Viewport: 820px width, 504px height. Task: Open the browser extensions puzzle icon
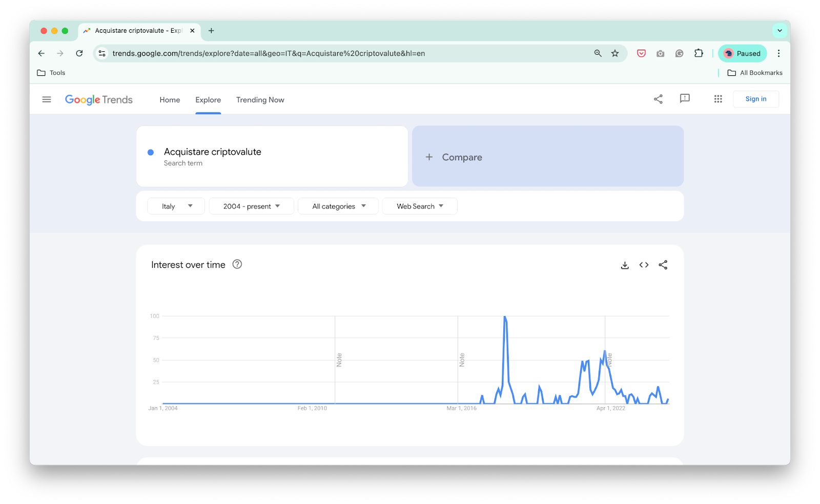(x=699, y=53)
